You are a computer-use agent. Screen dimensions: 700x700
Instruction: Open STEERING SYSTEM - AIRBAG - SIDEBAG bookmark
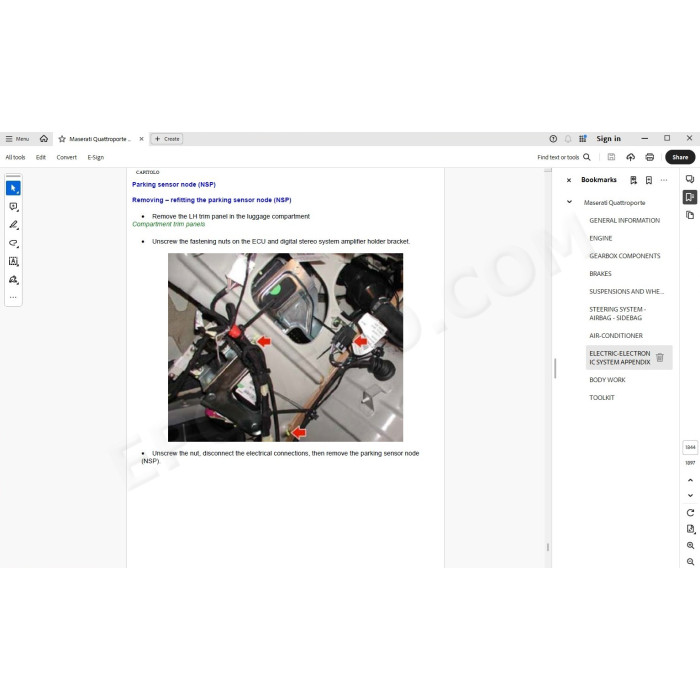point(617,313)
